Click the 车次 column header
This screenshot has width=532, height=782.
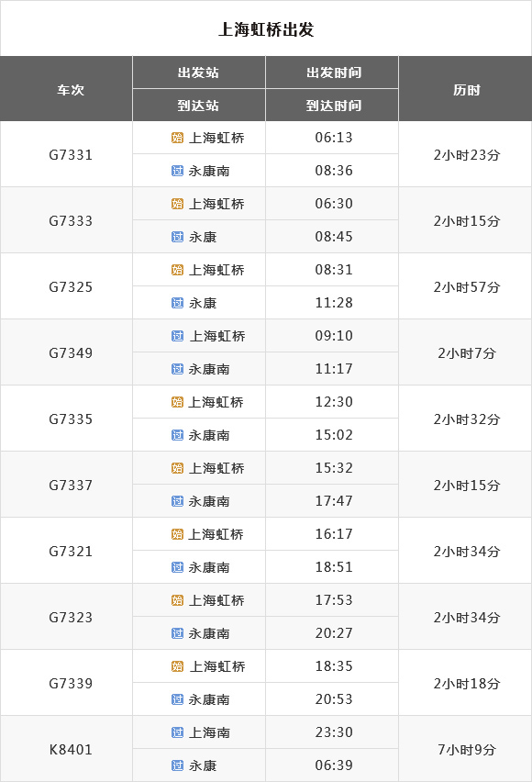pyautogui.click(x=71, y=90)
